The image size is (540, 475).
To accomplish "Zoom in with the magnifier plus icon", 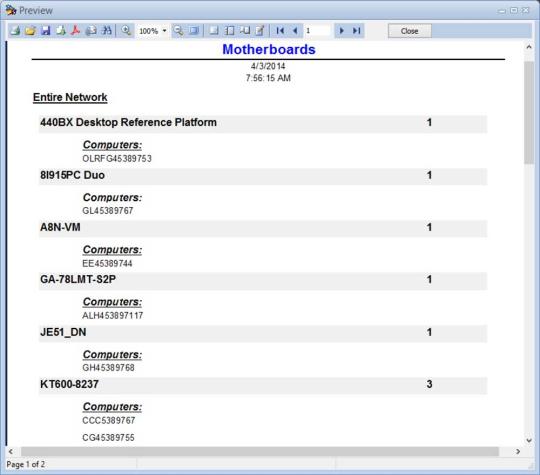I will tap(126, 31).
